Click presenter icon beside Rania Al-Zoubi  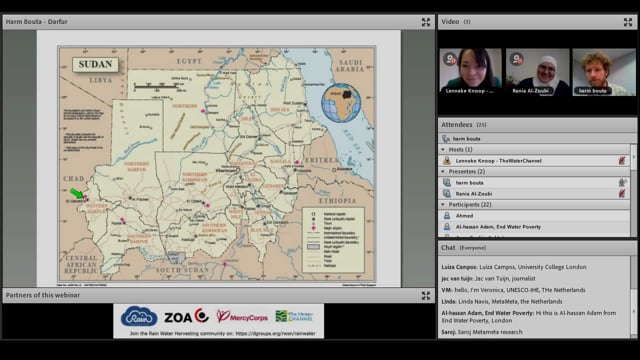tap(447, 194)
